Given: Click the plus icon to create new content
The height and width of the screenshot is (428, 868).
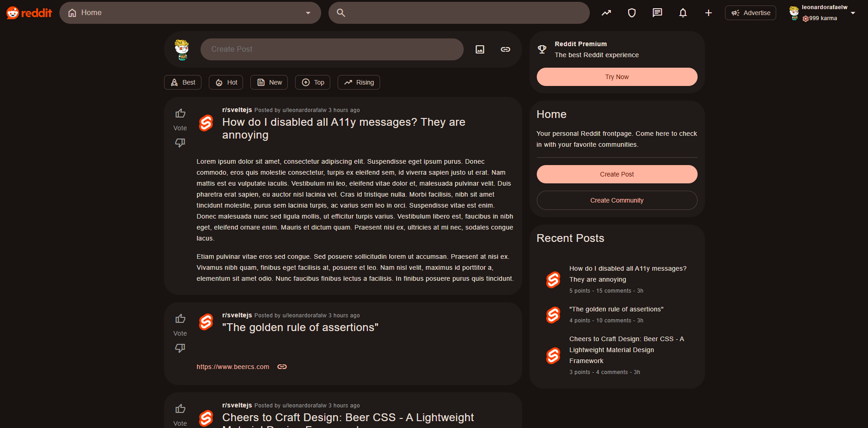Looking at the screenshot, I should pos(708,12).
